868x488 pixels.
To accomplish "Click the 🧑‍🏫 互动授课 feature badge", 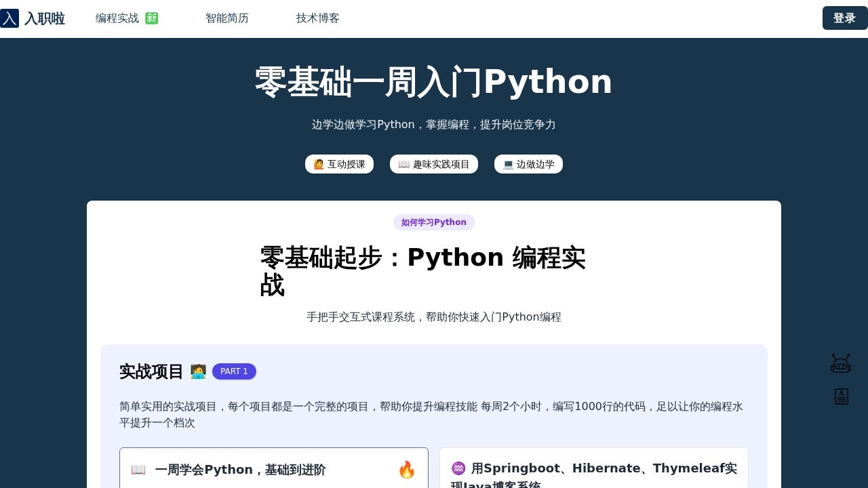I will pyautogui.click(x=340, y=164).
